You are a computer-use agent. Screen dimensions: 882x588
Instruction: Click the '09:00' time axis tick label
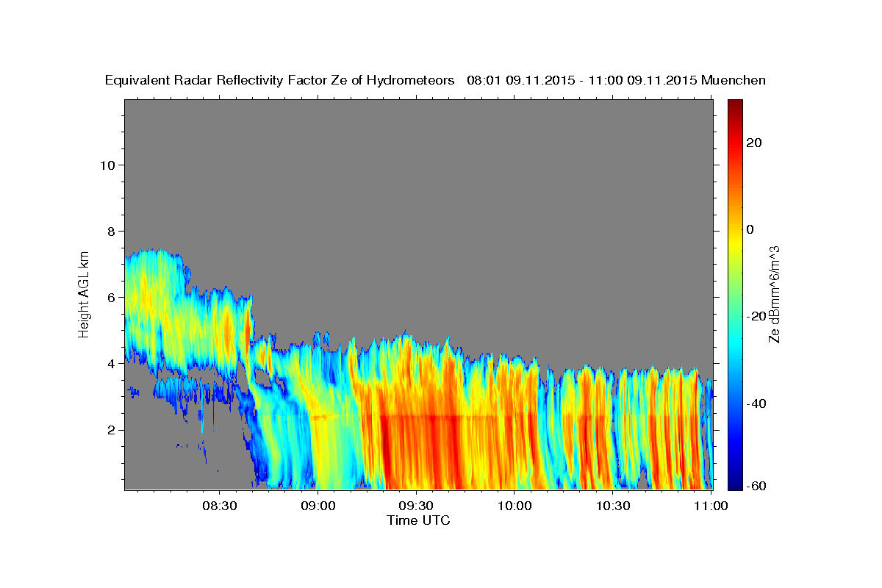pos(318,506)
